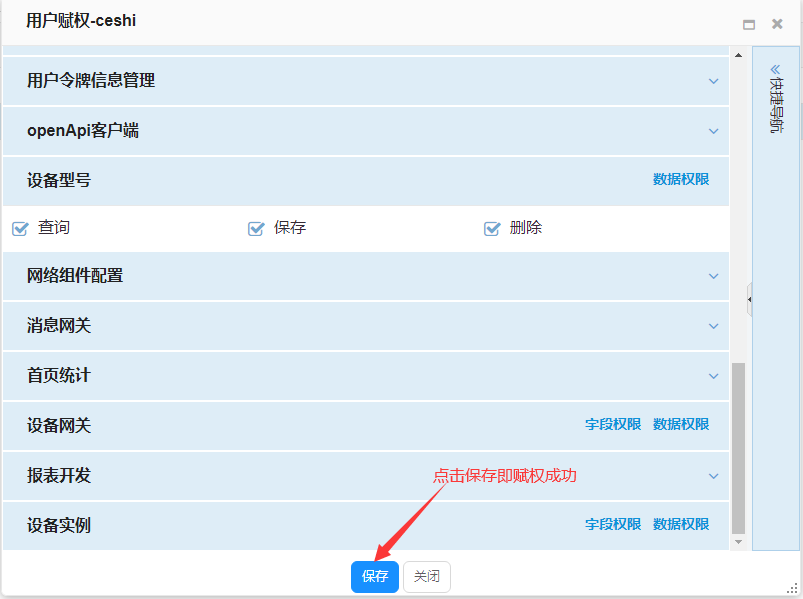This screenshot has width=803, height=599.
Task: Expand the 网络组件配置 section chevron
Action: [x=713, y=276]
